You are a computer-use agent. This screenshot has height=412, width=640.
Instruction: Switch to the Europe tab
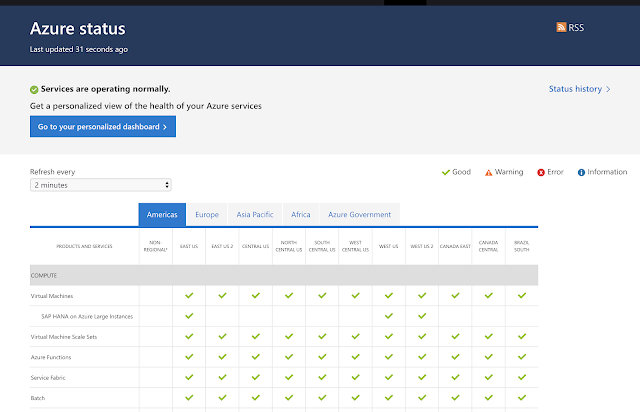[x=207, y=214]
